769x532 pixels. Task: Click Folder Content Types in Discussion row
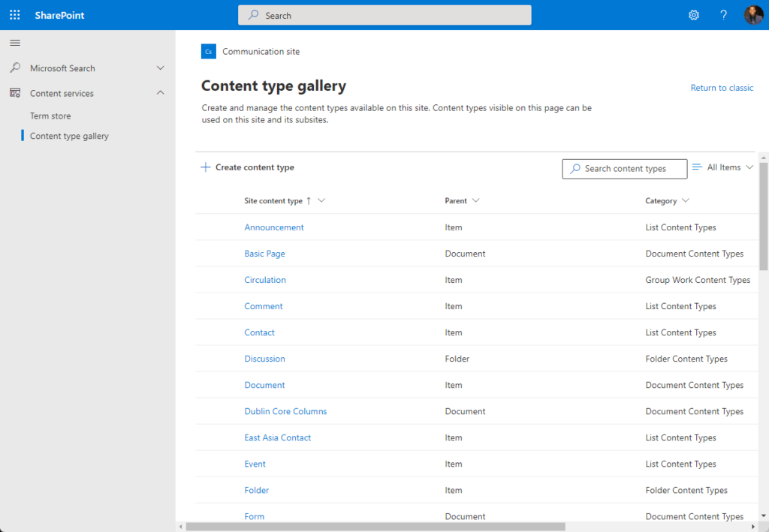pyautogui.click(x=686, y=359)
